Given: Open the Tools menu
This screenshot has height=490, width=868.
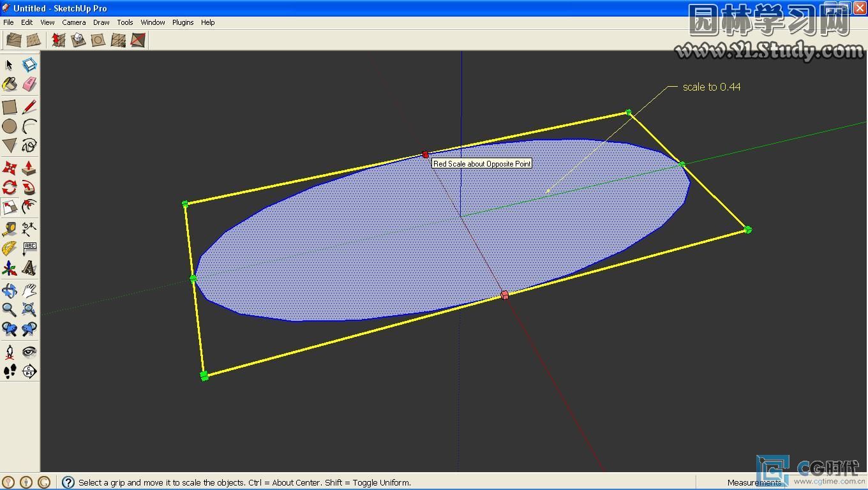Looking at the screenshot, I should [x=125, y=22].
